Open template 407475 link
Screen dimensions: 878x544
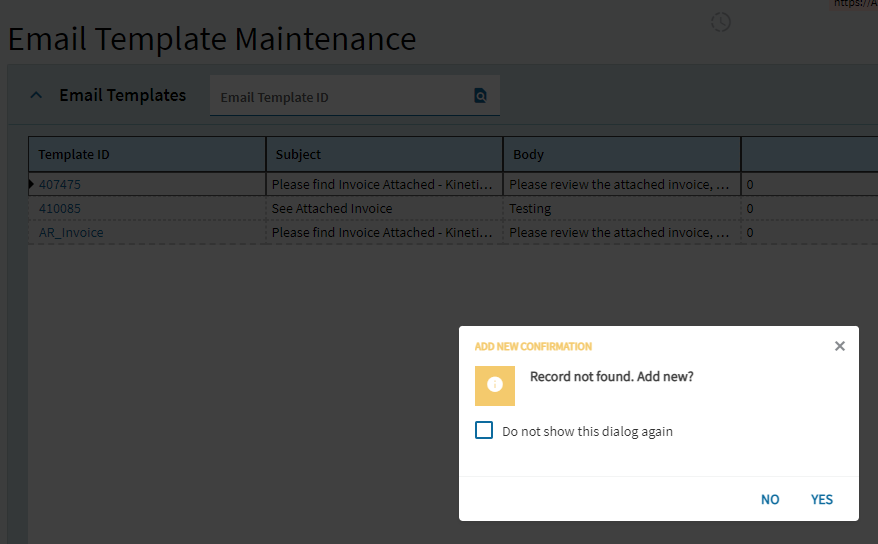(60, 185)
